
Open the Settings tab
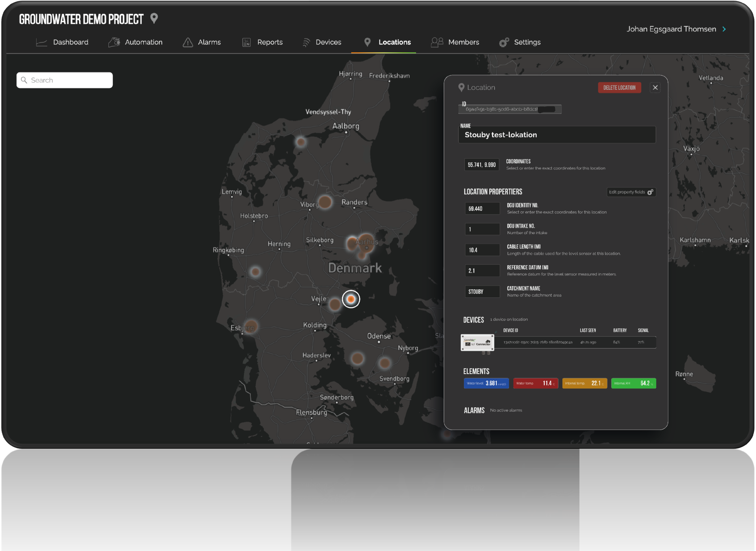point(520,42)
